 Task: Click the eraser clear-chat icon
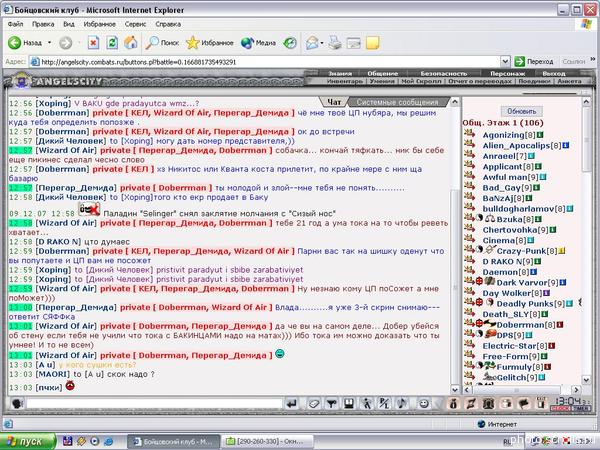coord(314,403)
